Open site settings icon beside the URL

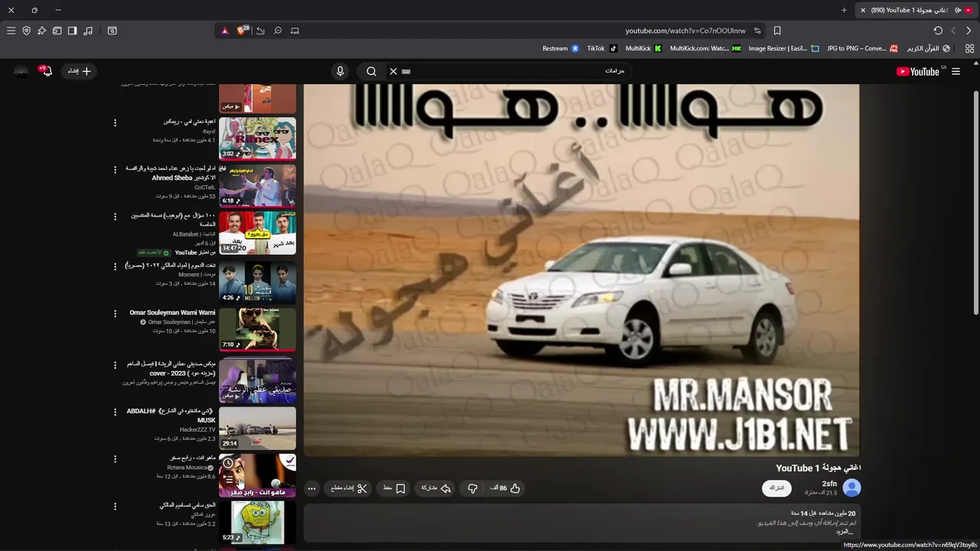(x=757, y=31)
